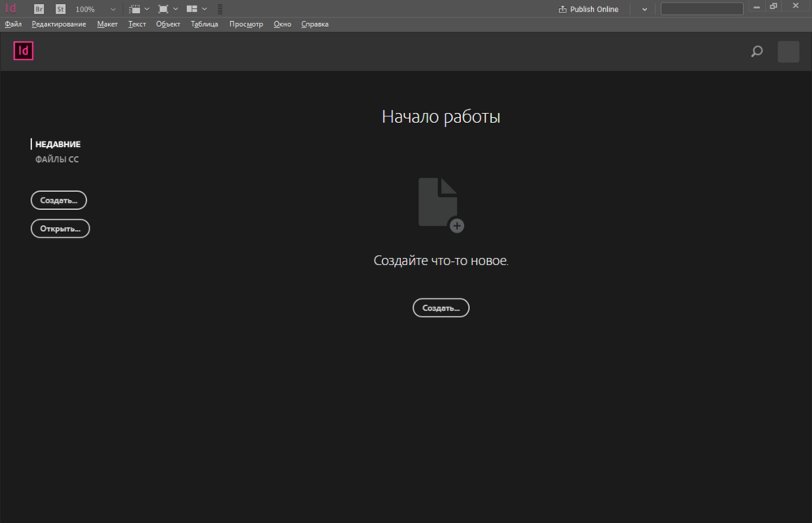Click the search field in the title bar
This screenshot has width=812, height=523.
(x=701, y=9)
